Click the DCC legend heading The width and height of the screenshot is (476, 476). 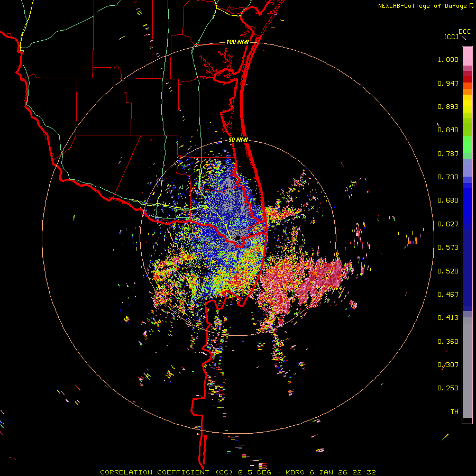(465, 31)
